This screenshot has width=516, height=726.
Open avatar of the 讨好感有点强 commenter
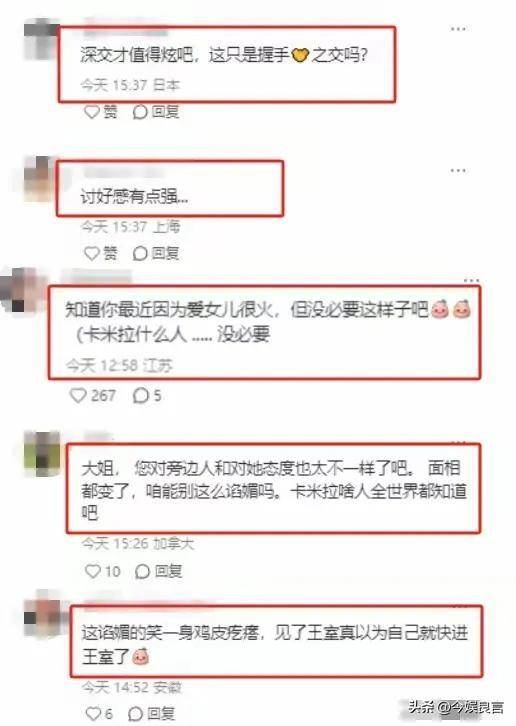[x=40, y=179]
